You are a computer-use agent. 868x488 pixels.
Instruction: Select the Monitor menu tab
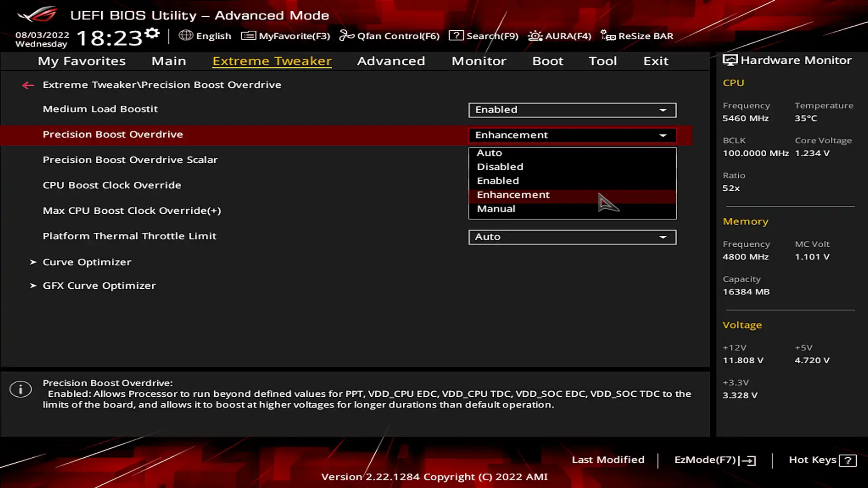479,60
